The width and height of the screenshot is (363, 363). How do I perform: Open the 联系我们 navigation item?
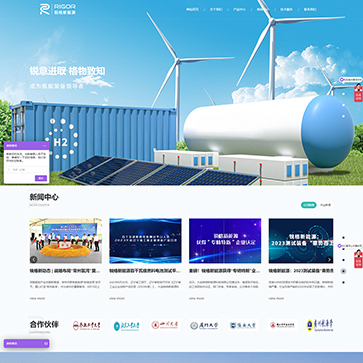tap(310, 9)
